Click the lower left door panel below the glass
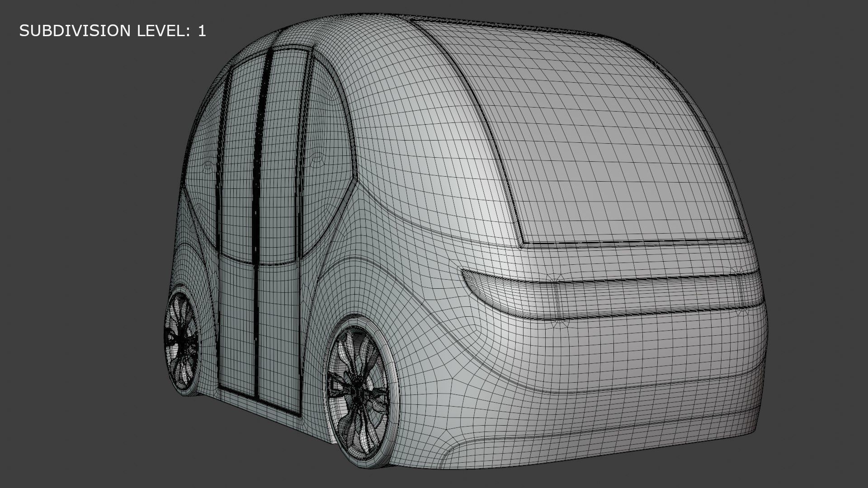The image size is (868, 488). click(x=236, y=328)
